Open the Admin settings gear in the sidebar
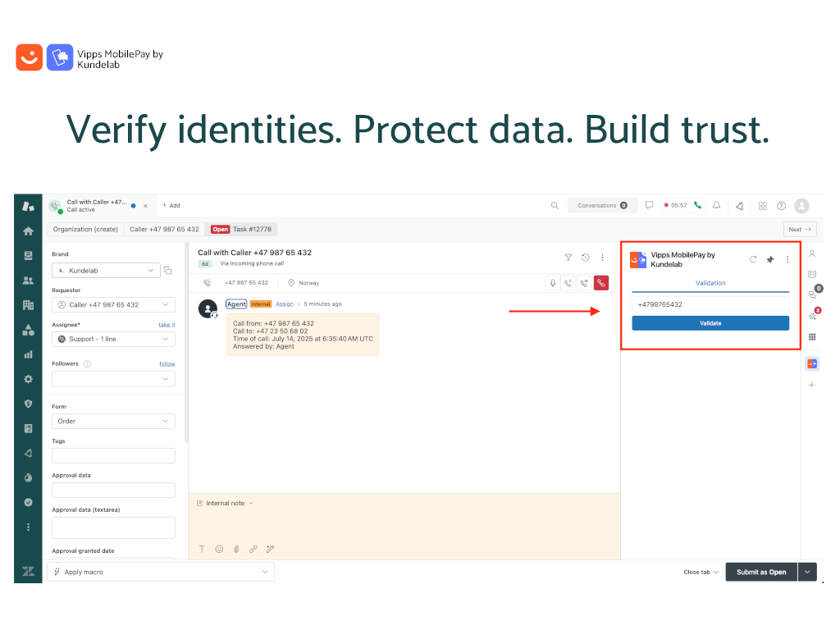Image resolution: width=840 pixels, height=630 pixels. tap(28, 378)
